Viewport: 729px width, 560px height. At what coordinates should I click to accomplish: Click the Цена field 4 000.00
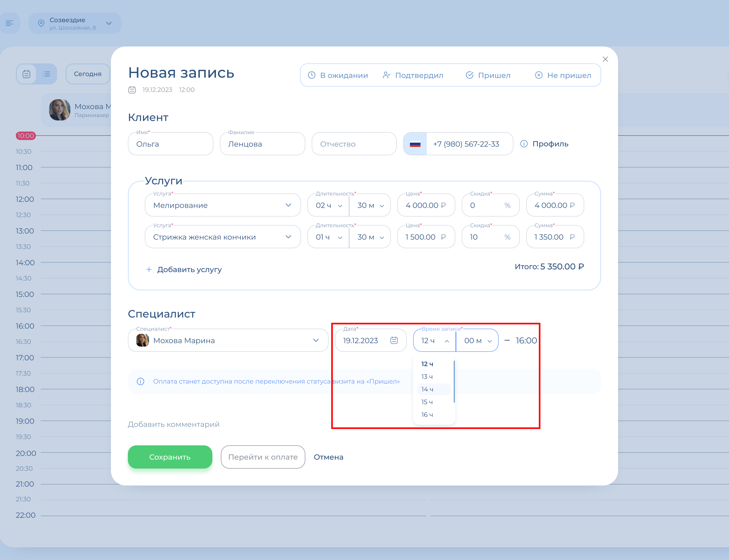point(426,205)
